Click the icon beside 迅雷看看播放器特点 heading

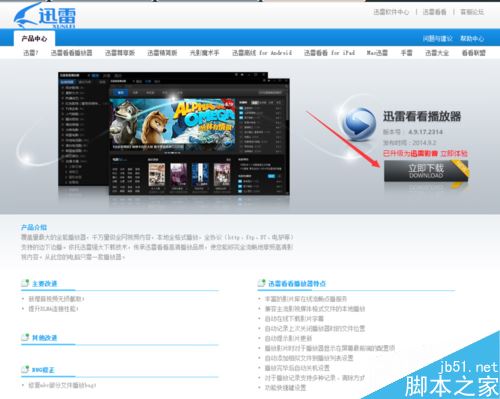(x=262, y=283)
